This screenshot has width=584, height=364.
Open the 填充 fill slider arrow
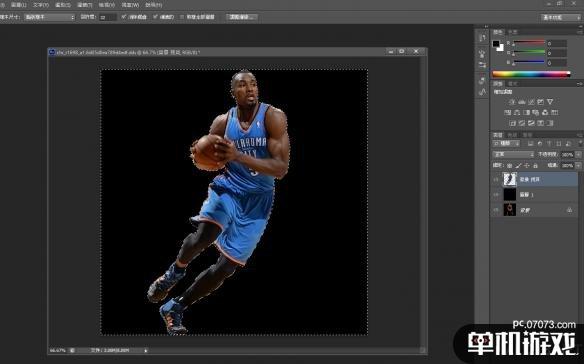pyautogui.click(x=578, y=165)
